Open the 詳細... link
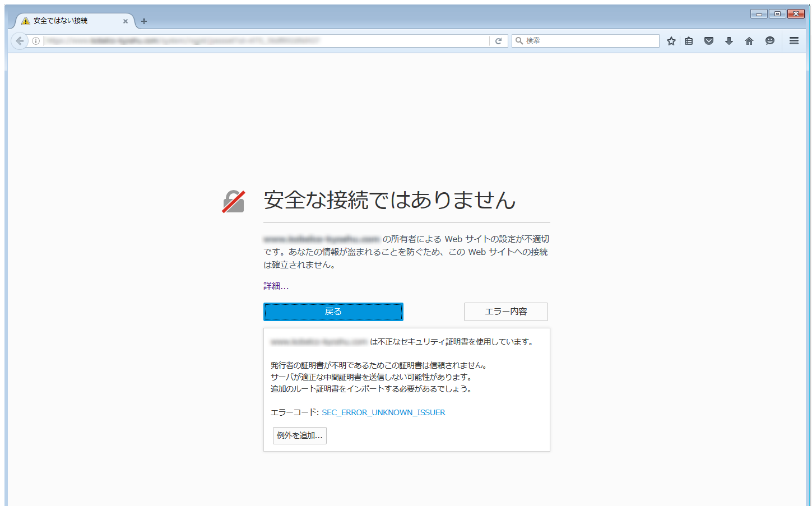Viewport: 812px width, 506px height. (276, 286)
